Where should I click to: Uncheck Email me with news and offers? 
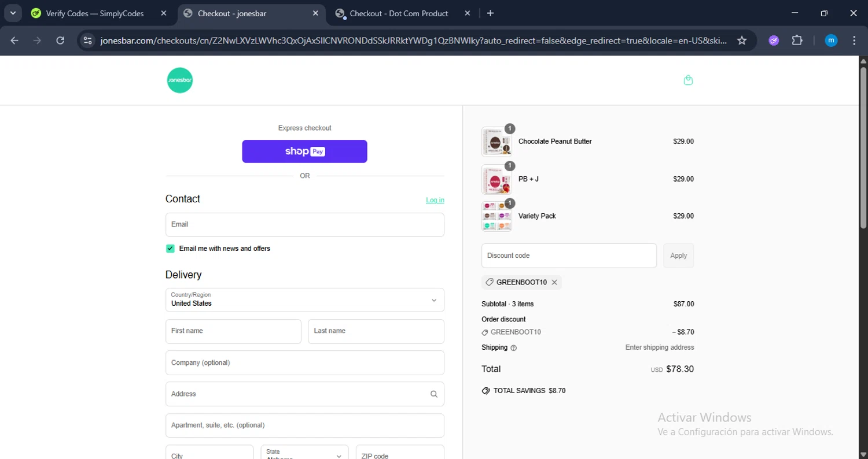coord(170,249)
